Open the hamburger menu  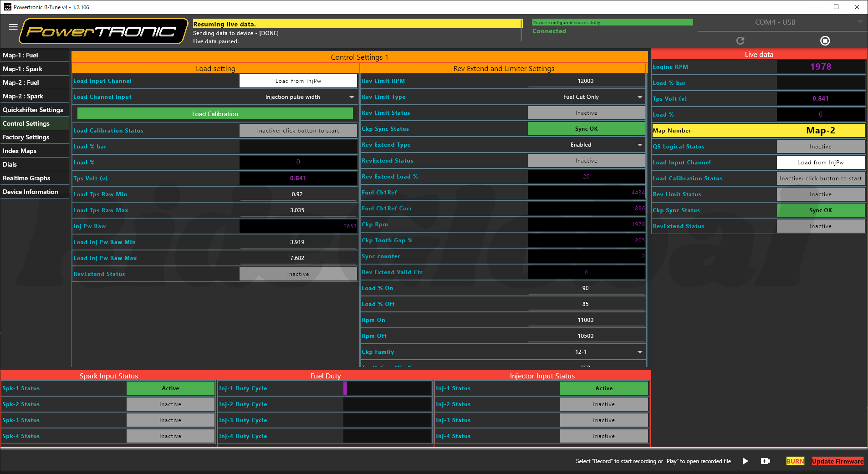click(x=13, y=27)
